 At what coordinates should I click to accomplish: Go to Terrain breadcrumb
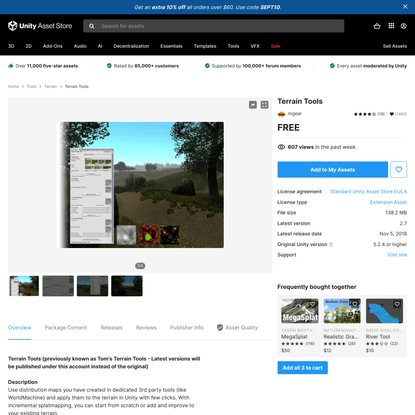click(51, 86)
